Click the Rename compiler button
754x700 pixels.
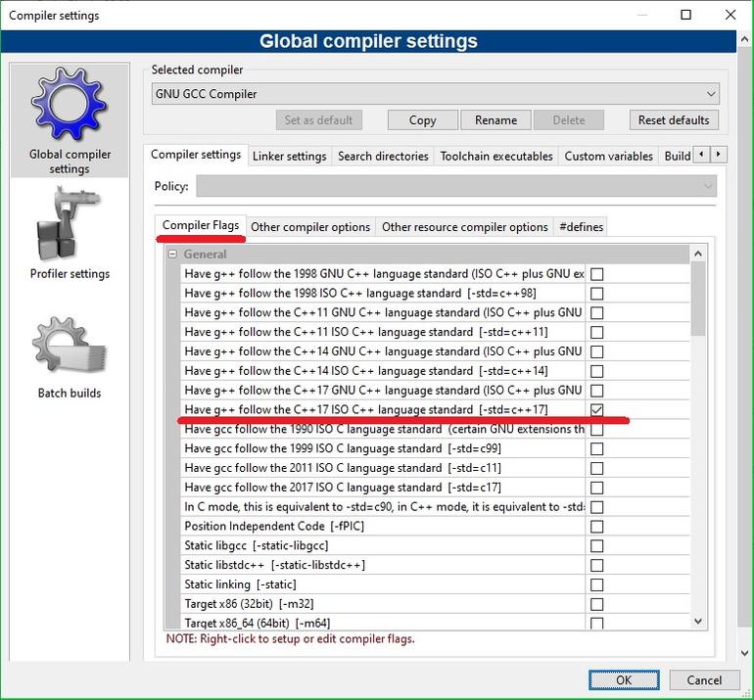[495, 120]
